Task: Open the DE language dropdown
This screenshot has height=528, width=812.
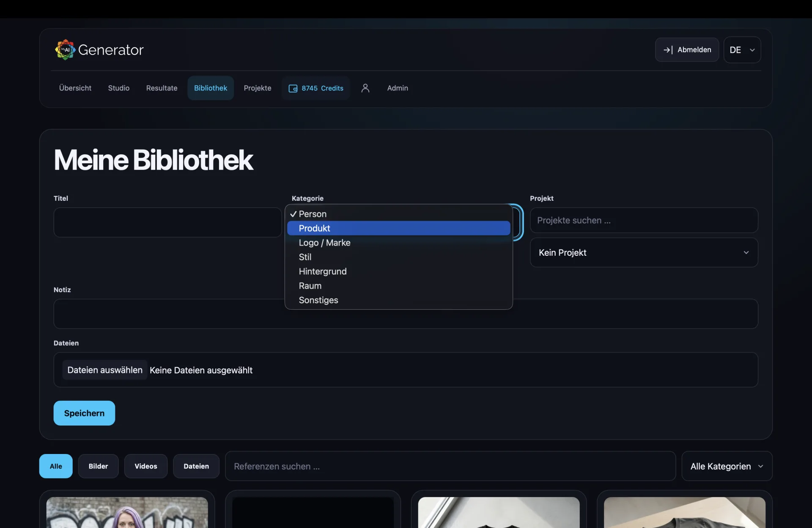Action: click(x=742, y=50)
